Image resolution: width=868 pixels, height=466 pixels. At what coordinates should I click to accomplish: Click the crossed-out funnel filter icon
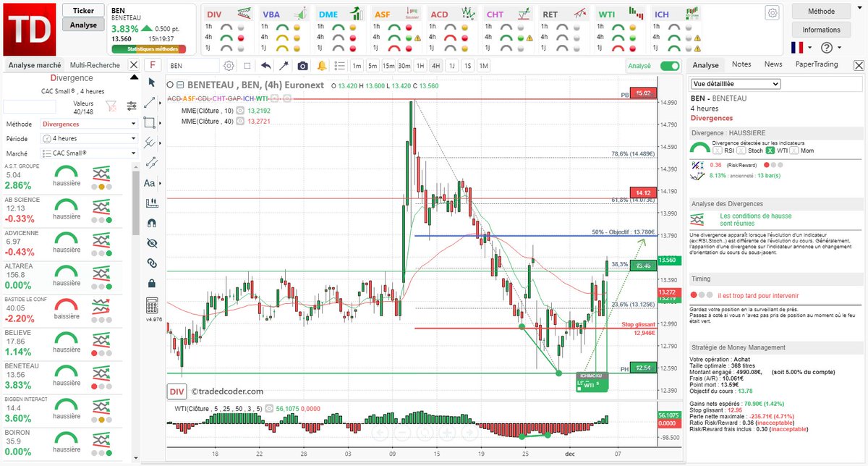point(111,106)
